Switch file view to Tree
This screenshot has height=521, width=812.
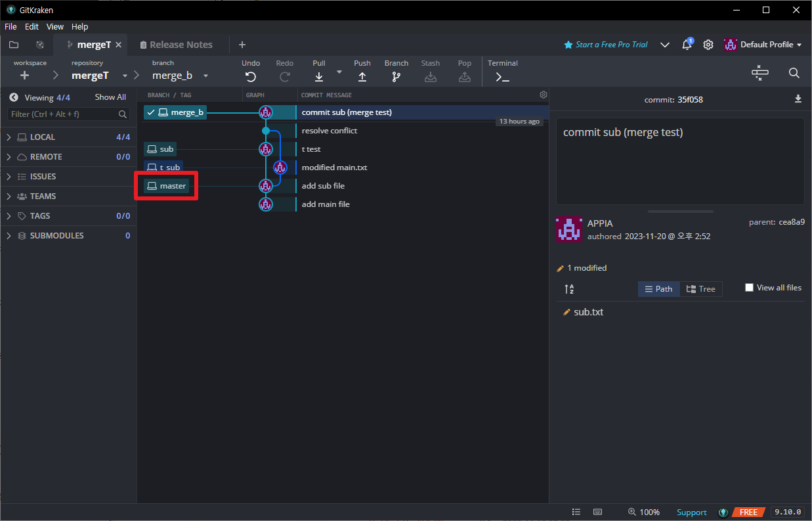(701, 289)
